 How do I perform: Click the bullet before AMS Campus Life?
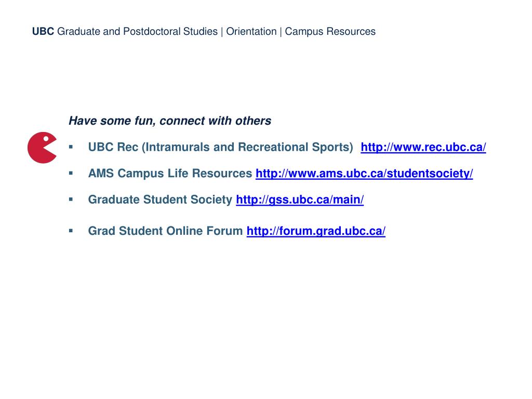(x=71, y=173)
